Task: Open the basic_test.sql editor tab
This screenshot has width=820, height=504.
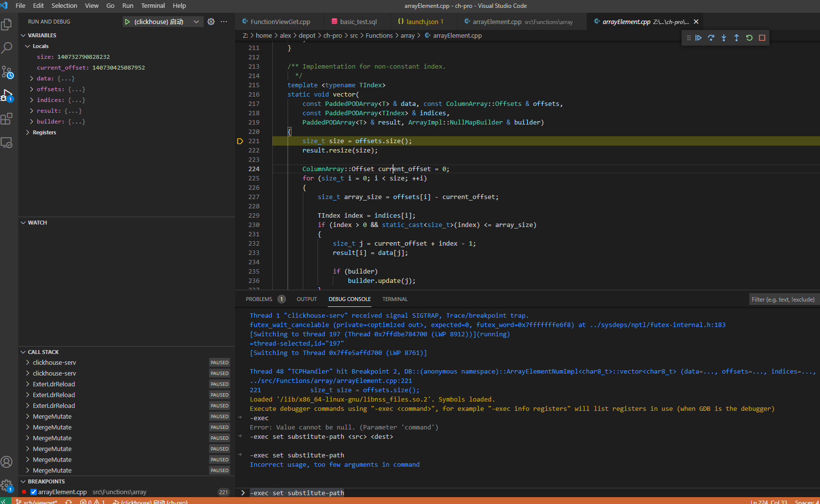Action: [358, 22]
